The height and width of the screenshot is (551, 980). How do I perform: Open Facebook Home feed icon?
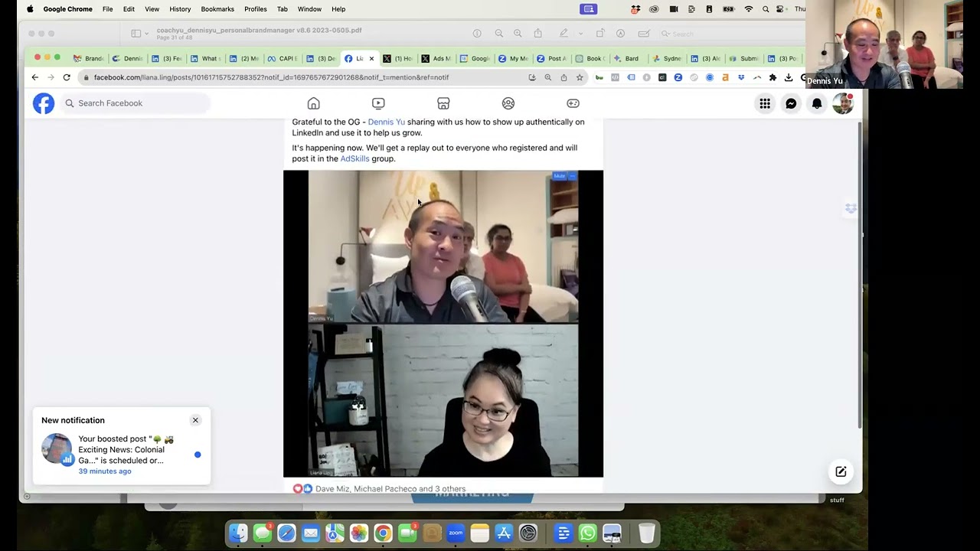pos(313,103)
